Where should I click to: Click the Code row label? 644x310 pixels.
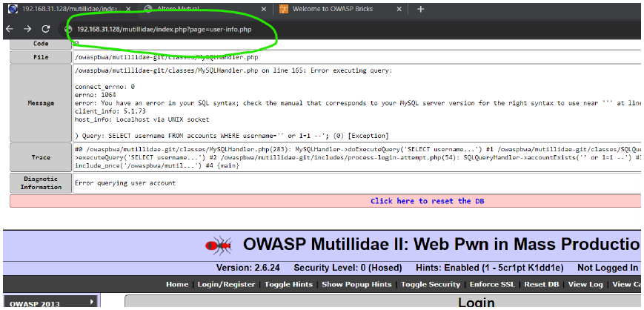[41, 44]
